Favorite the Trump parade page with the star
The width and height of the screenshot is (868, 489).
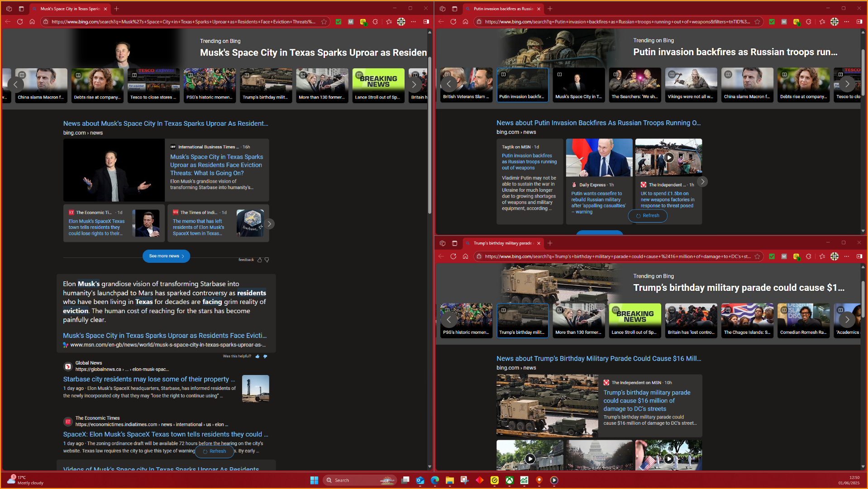click(x=757, y=256)
